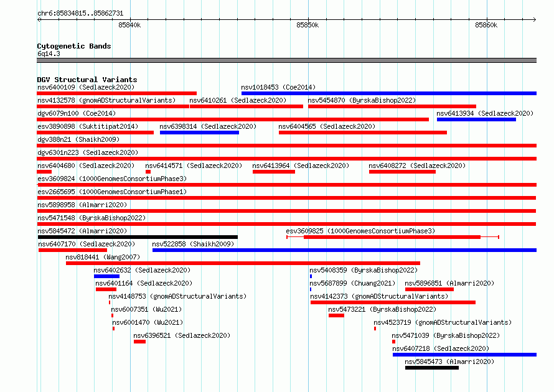Open the nsv5471548 (ByrskaBishop2022) variant
Image resolution: width=554 pixels, height=392 pixels.
[286, 224]
